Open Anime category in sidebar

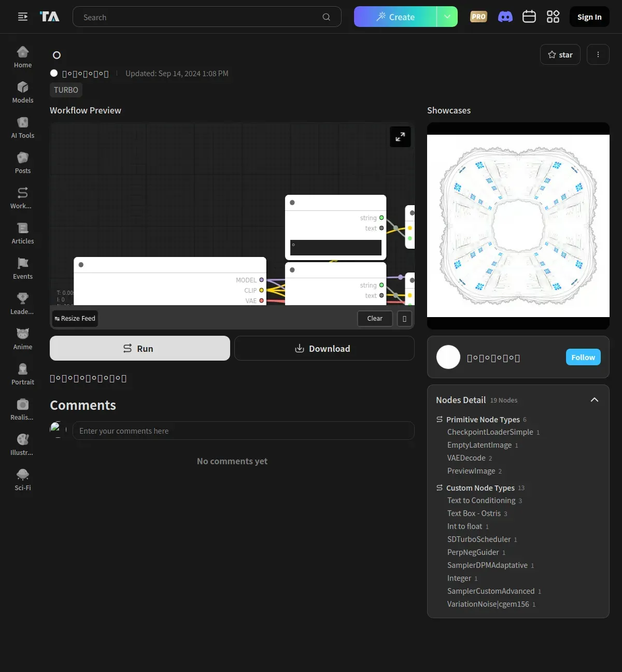tap(23, 339)
